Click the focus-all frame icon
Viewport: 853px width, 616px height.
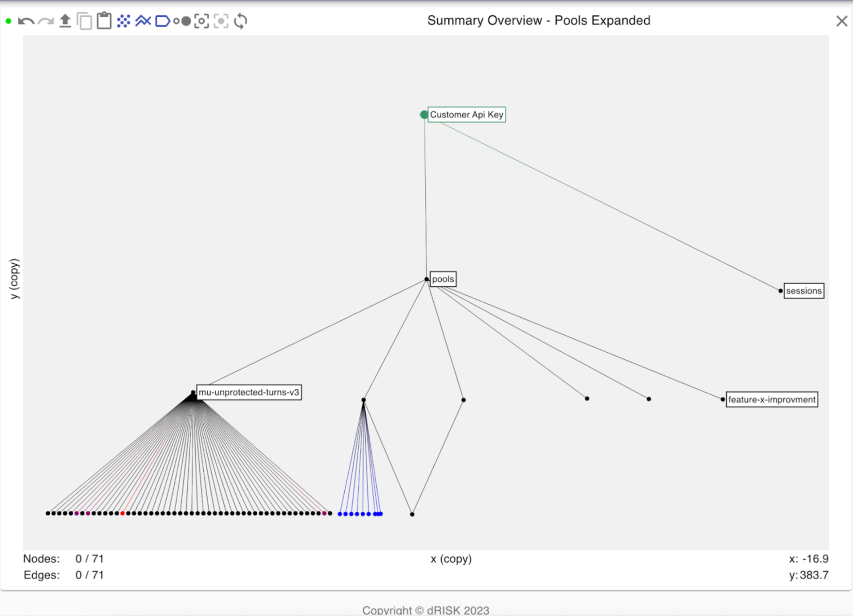pos(201,21)
